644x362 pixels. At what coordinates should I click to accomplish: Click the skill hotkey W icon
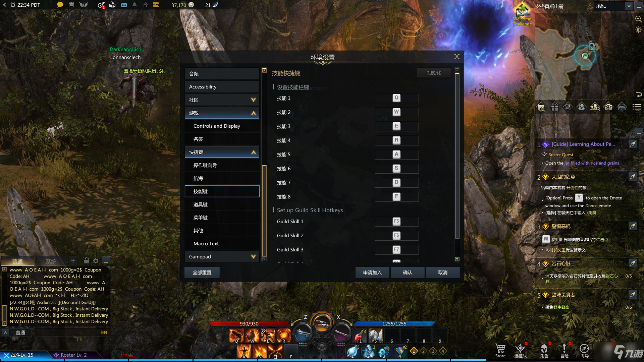pos(396,112)
